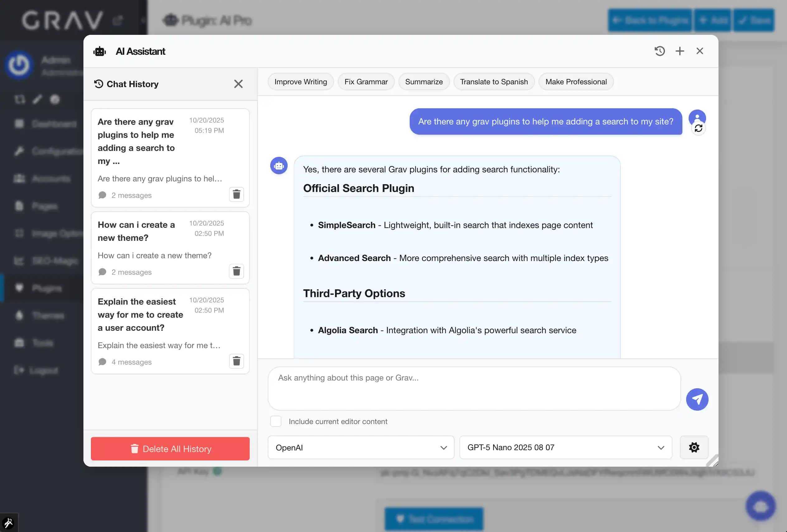This screenshot has width=787, height=532.
Task: Regenerate response with refresh icon
Action: (698, 128)
